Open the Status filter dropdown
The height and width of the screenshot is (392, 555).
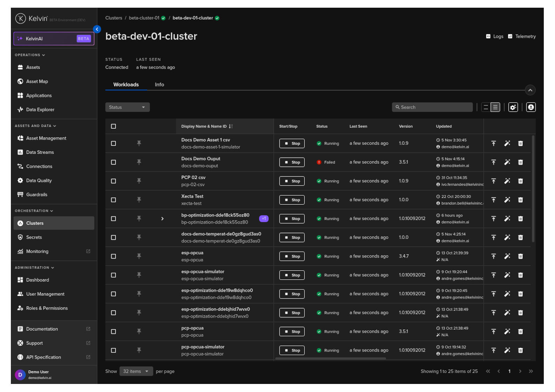coord(127,107)
